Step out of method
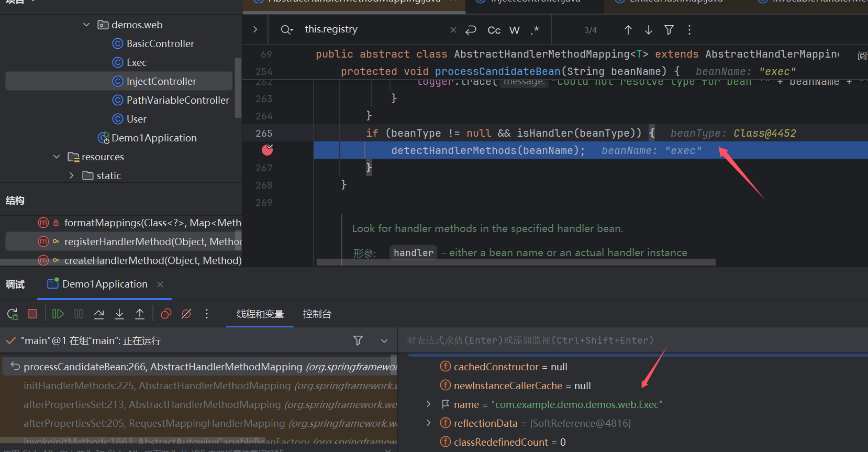The height and width of the screenshot is (452, 868). click(x=140, y=314)
